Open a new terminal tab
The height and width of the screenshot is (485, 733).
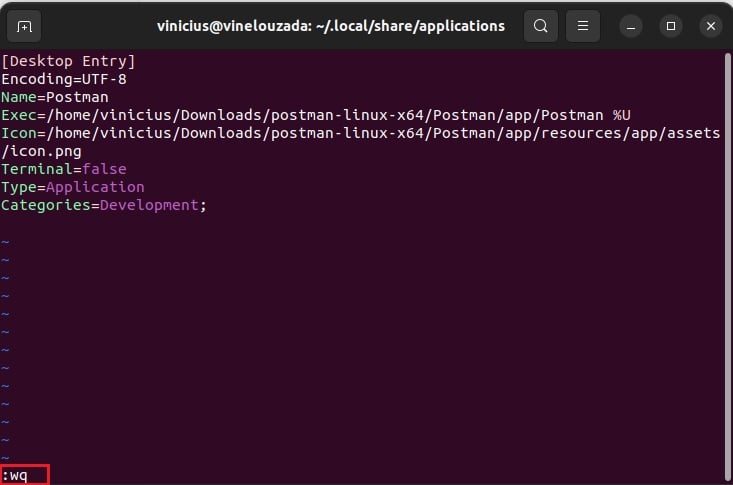tap(24, 26)
